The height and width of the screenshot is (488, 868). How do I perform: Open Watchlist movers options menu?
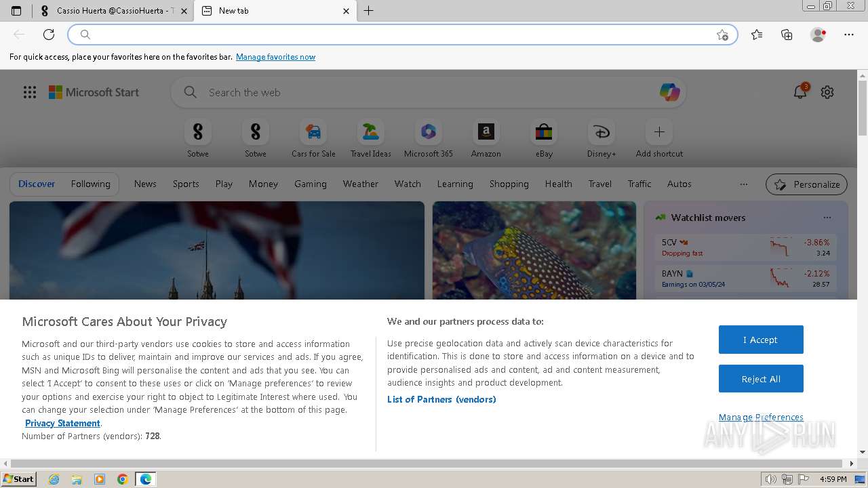coord(827,218)
